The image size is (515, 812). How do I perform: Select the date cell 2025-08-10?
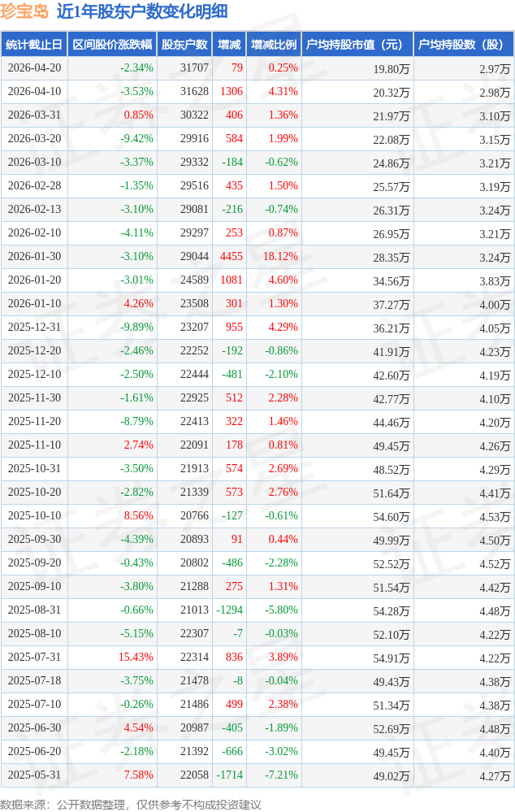[34, 633]
